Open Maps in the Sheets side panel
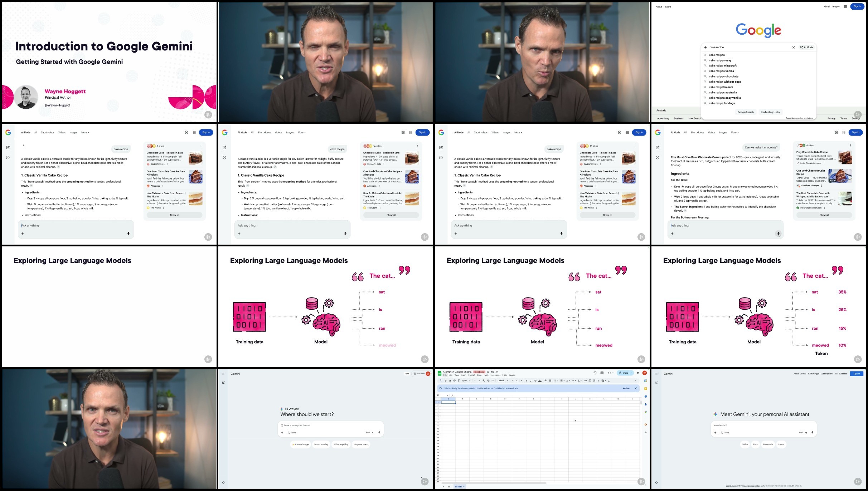The width and height of the screenshot is (868, 491). [x=646, y=412]
